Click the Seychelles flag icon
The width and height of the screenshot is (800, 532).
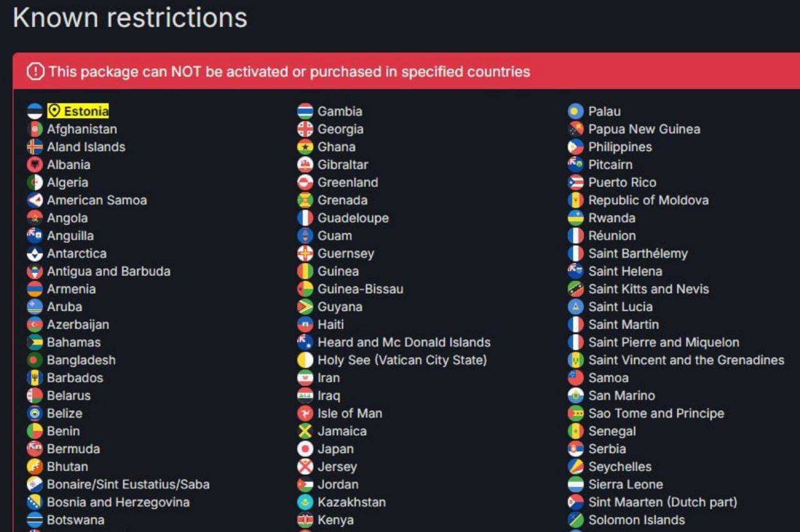pyautogui.click(x=576, y=466)
